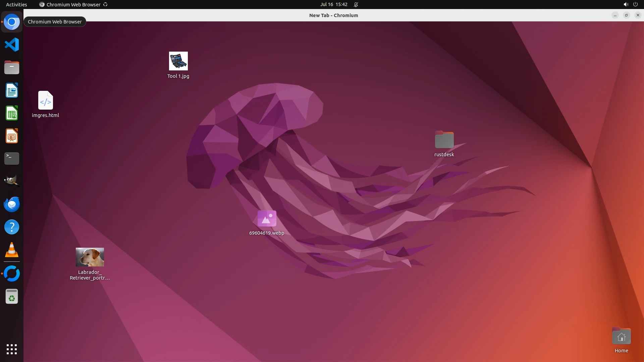Select the rustdesk folder on desktop
This screenshot has width=644, height=362.
point(444,140)
